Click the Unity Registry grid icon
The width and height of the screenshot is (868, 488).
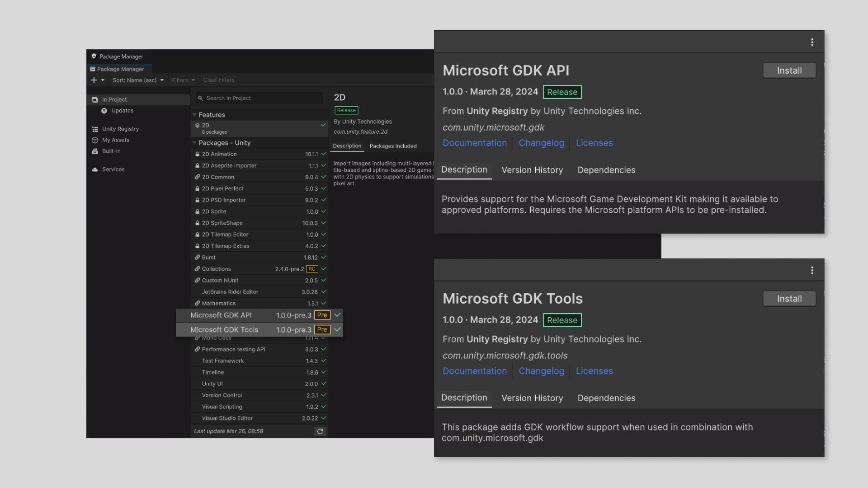95,129
